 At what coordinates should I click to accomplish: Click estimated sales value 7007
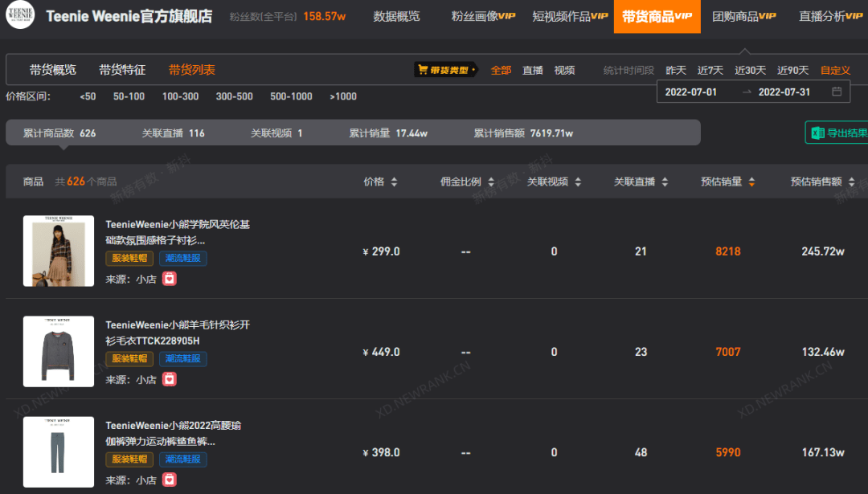(x=728, y=353)
